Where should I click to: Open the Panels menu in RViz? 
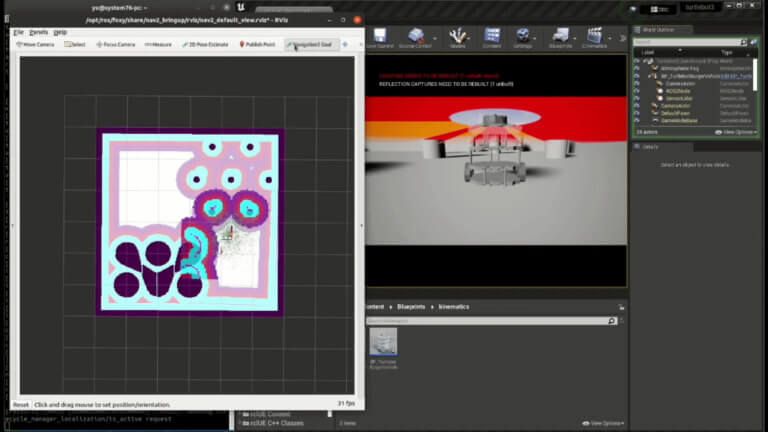[38, 32]
